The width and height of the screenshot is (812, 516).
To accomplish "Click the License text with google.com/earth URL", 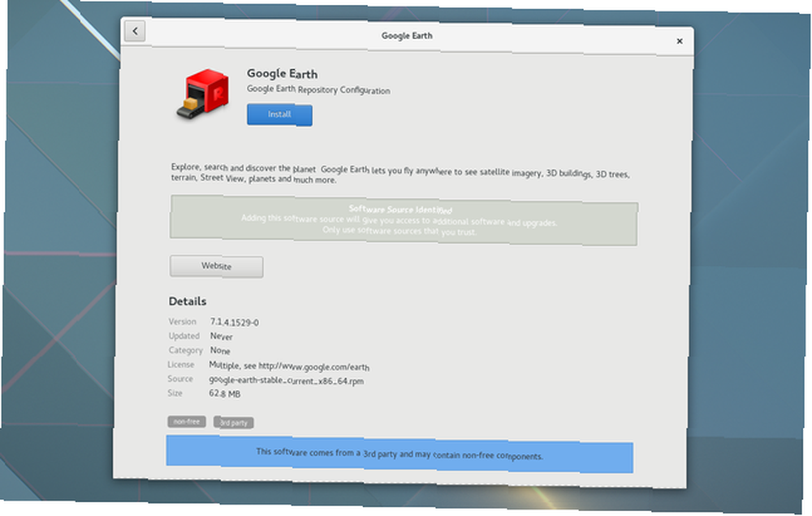I will point(289,366).
